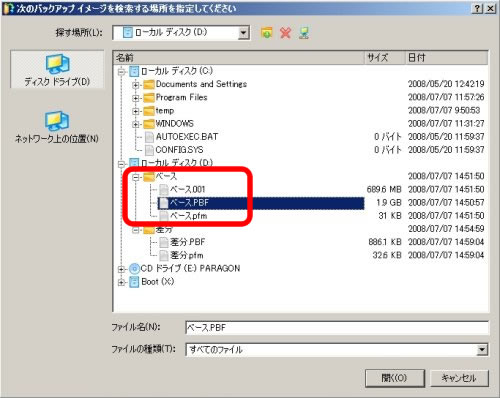500x398 pixels.
Task: Collapse the ローカル ディスク (D:) tree node
Action: [121, 163]
